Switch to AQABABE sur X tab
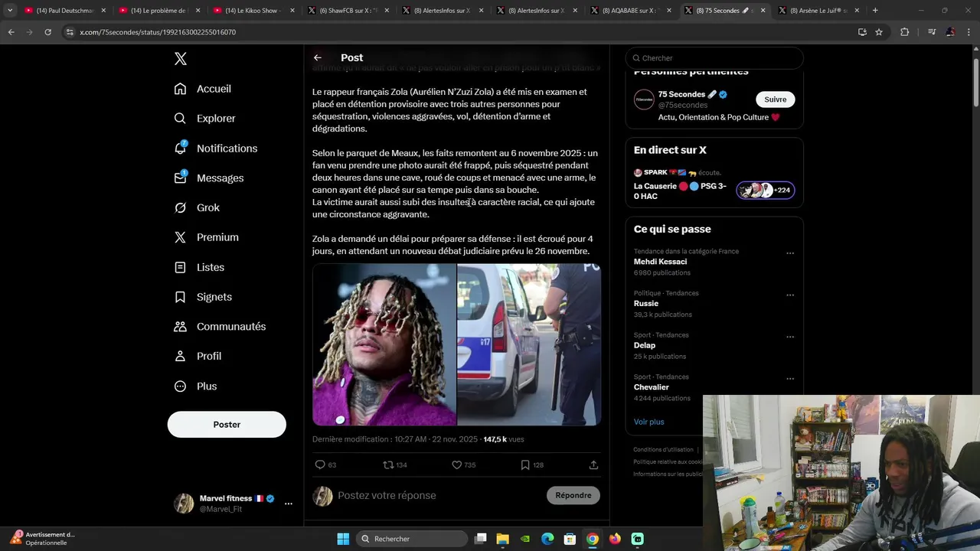Image resolution: width=980 pixels, height=551 pixels. tap(631, 11)
